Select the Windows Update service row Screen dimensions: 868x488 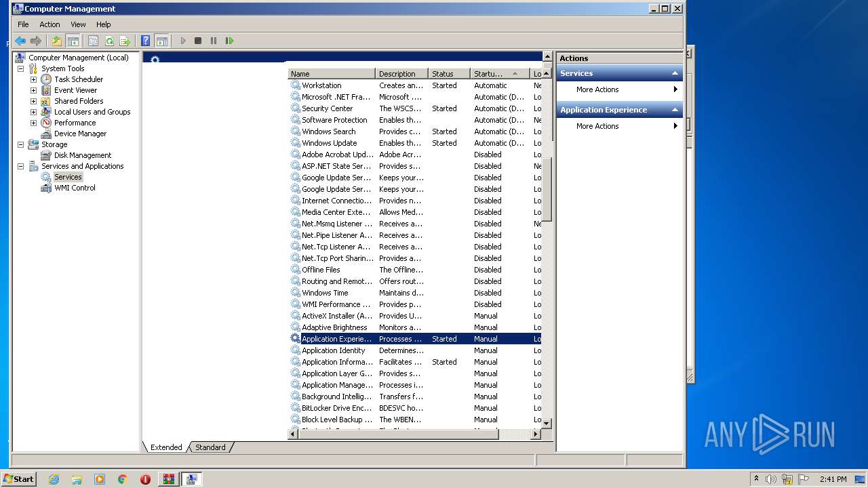[x=415, y=143]
